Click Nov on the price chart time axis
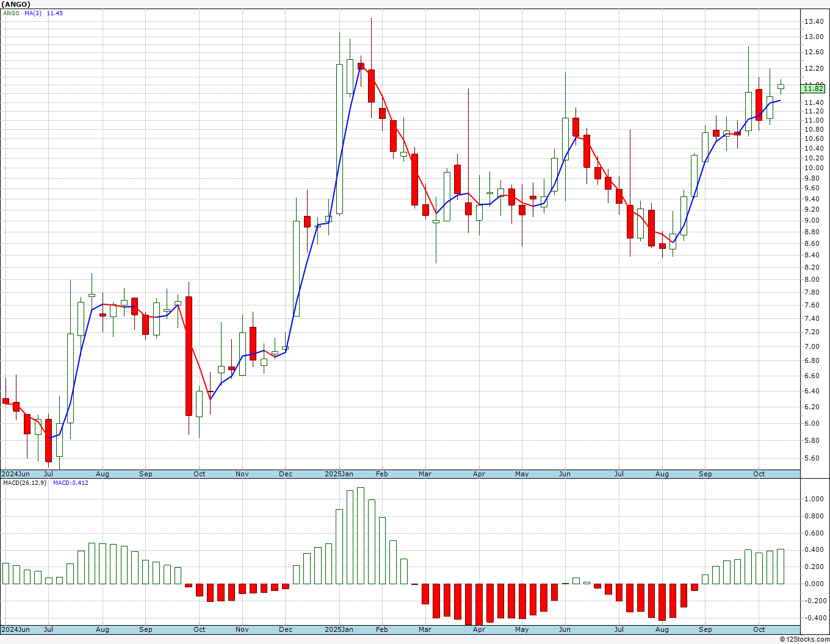This screenshot has height=644, width=830. click(242, 474)
